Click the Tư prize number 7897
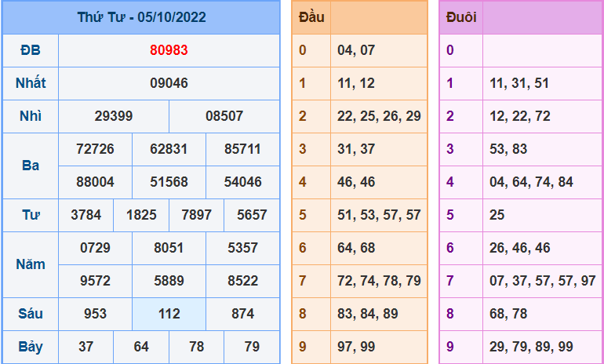Image resolution: width=604 pixels, height=364 pixels. coord(196,215)
